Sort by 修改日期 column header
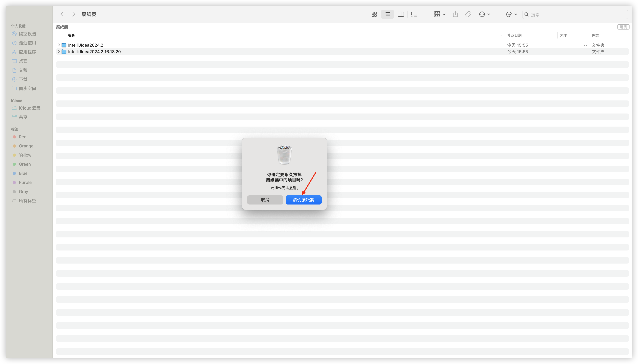 (514, 35)
